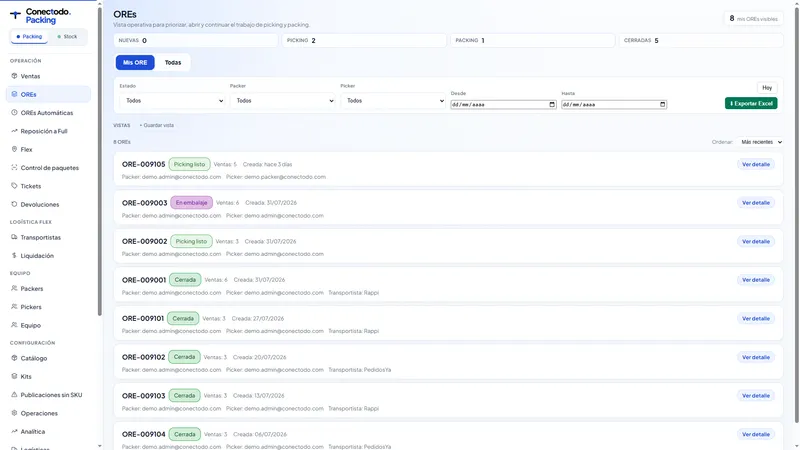Switch to Stock mode toggle
The width and height of the screenshot is (800, 450).
tap(67, 37)
